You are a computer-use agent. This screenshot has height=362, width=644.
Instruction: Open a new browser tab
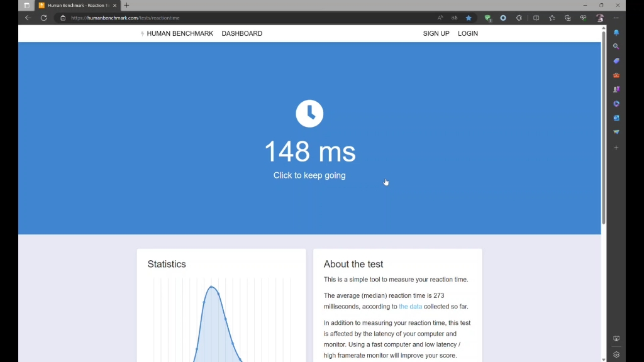click(126, 5)
